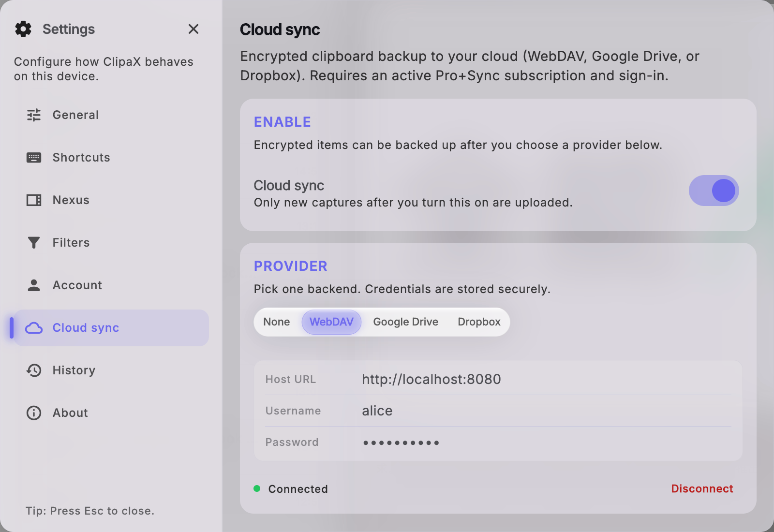
Task: Click the Shortcuts keyboard icon
Action: (34, 158)
